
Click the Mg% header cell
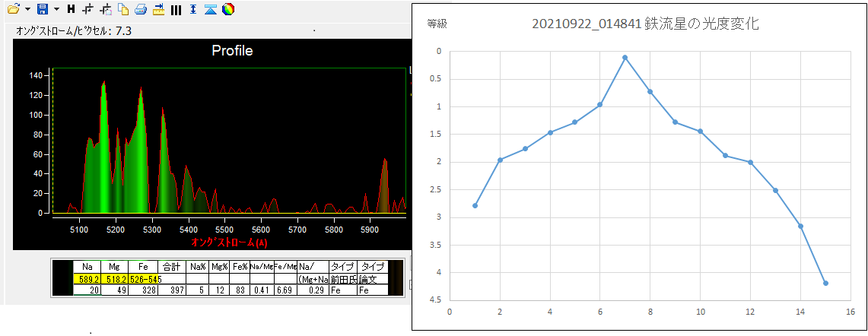(x=219, y=266)
